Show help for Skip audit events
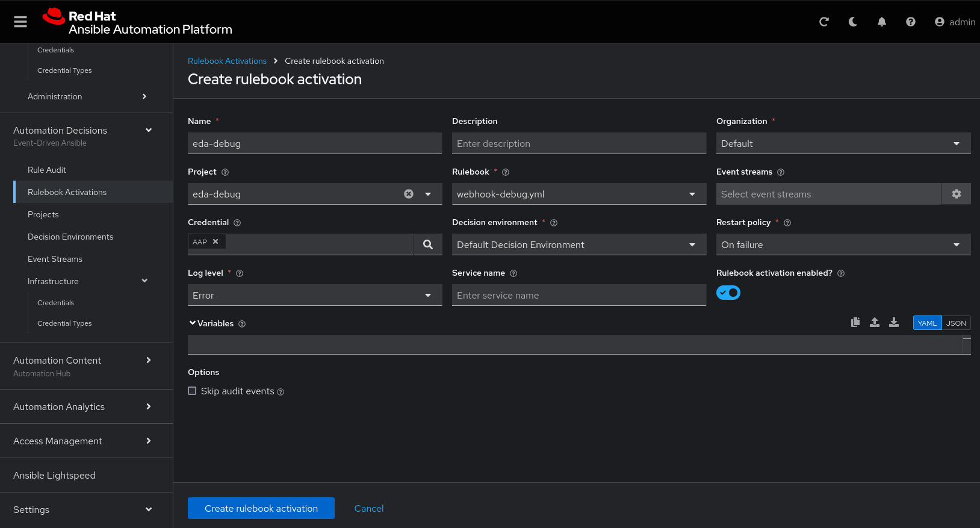This screenshot has height=528, width=980. coord(281,392)
